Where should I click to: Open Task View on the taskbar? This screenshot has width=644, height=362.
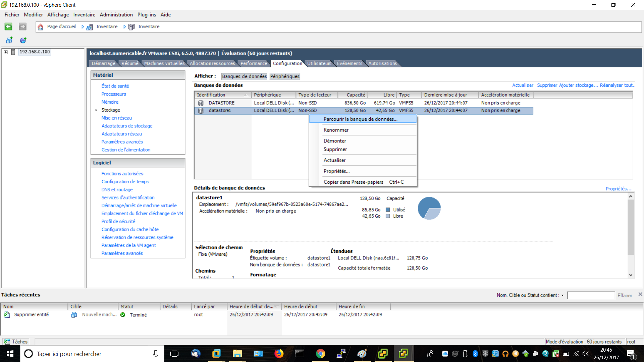coord(174,354)
